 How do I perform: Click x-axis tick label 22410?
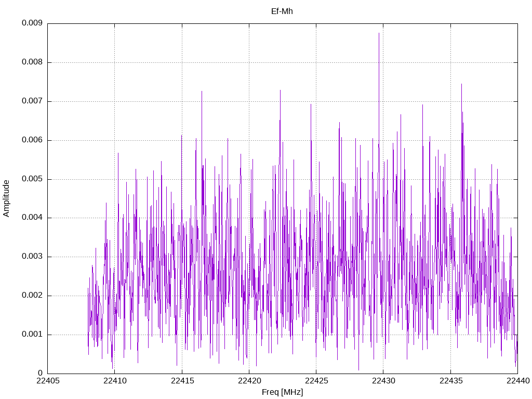pos(115,381)
